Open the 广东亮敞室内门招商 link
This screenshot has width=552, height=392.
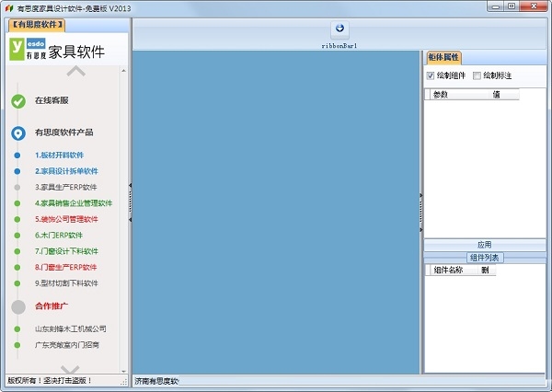(x=67, y=345)
